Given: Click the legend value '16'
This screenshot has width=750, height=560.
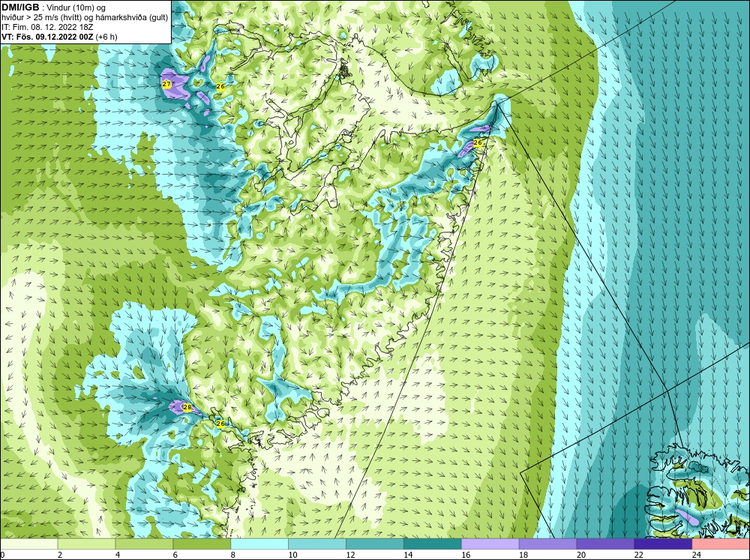Looking at the screenshot, I should [x=466, y=555].
